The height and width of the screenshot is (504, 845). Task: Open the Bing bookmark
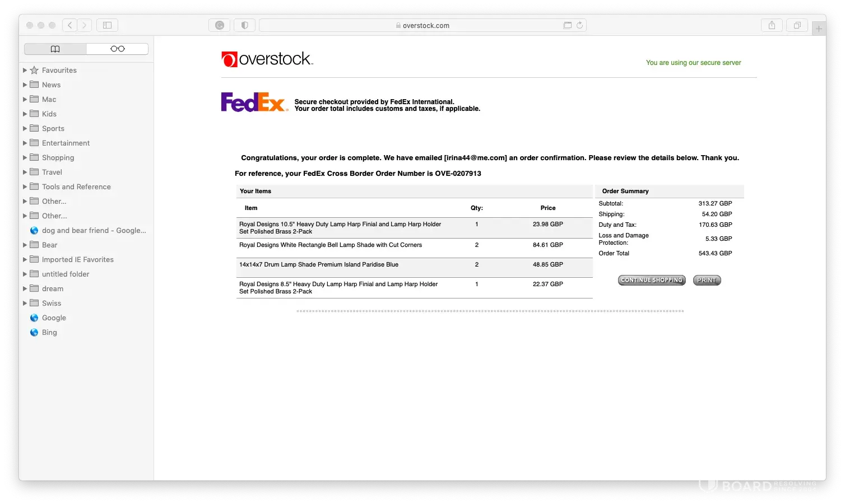[49, 332]
